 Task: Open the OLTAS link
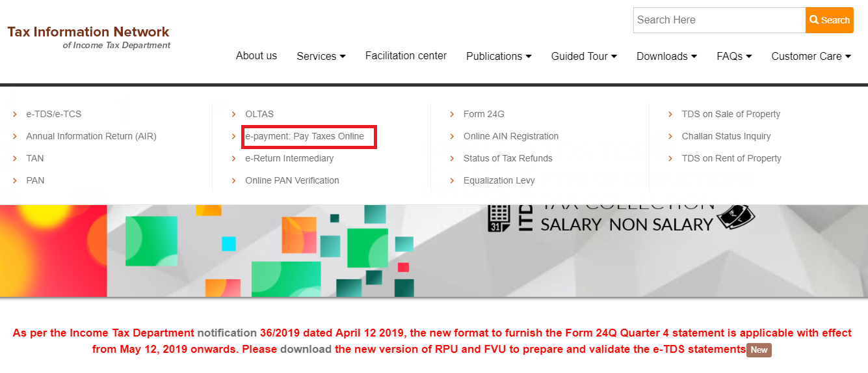click(x=259, y=114)
